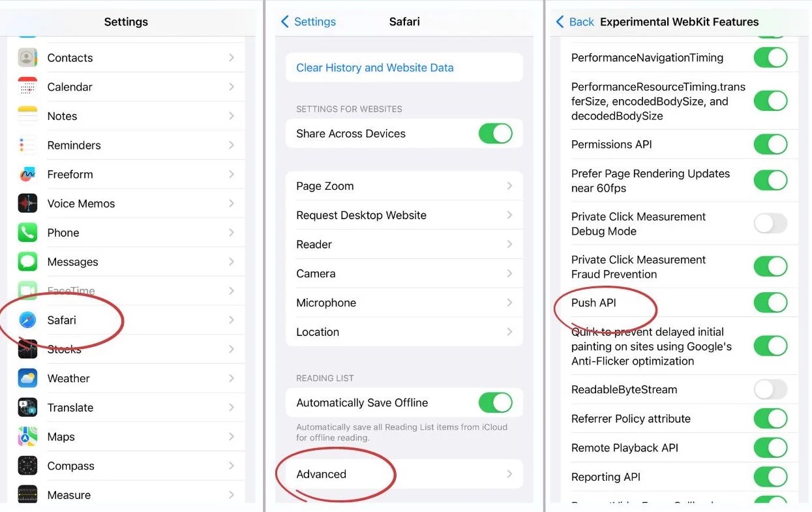The height and width of the screenshot is (512, 812).
Task: Select the green Phone icon
Action: pos(27,233)
